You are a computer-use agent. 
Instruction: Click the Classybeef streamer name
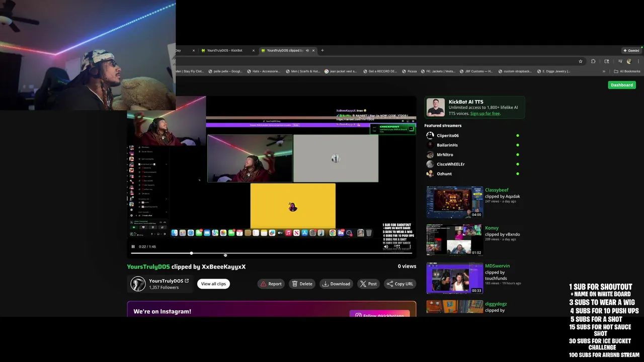point(497,190)
